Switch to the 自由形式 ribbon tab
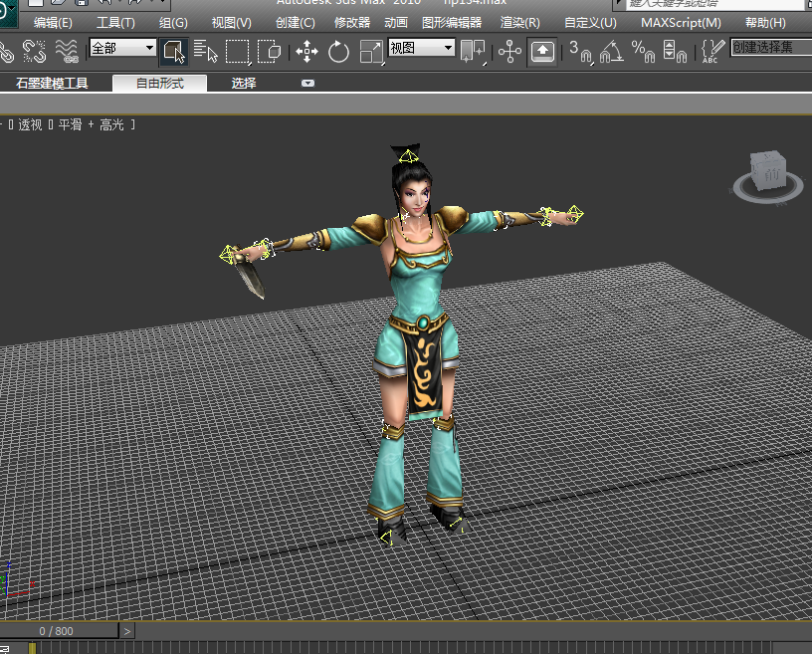 159,83
